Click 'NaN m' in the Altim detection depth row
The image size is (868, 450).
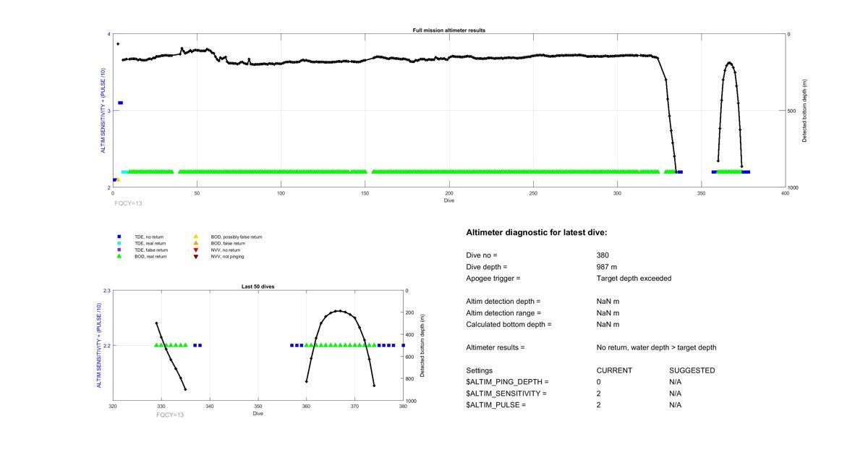[608, 302]
